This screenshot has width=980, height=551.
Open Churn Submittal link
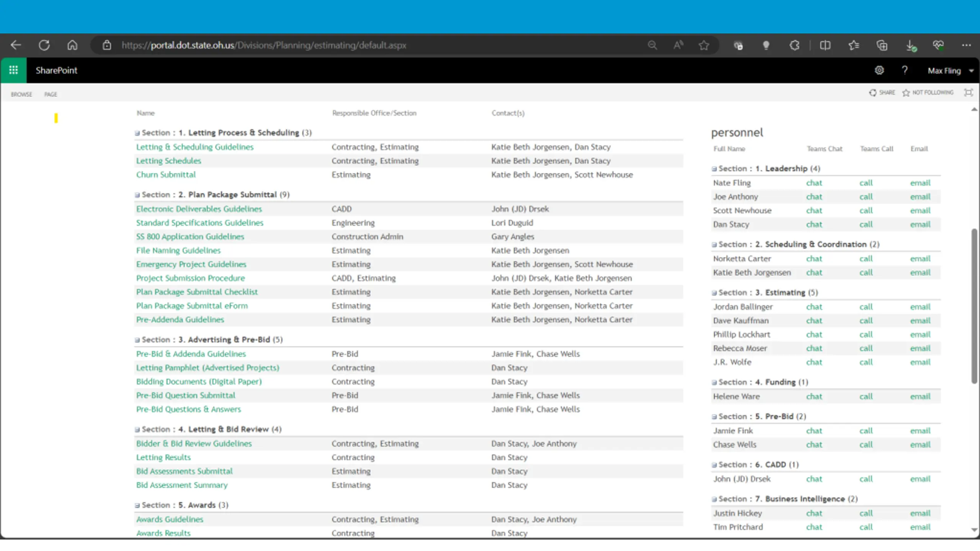(x=166, y=174)
